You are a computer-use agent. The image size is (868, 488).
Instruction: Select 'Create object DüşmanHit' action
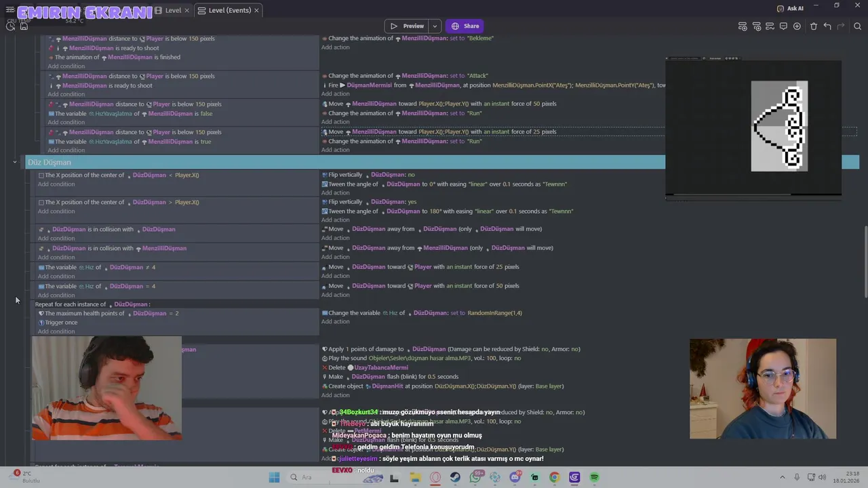[x=443, y=386]
